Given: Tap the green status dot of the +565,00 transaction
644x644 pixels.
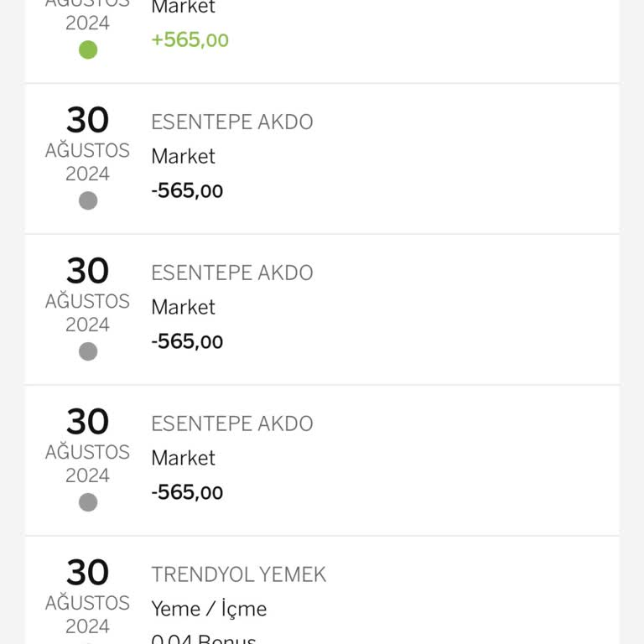Looking at the screenshot, I should pos(88,49).
